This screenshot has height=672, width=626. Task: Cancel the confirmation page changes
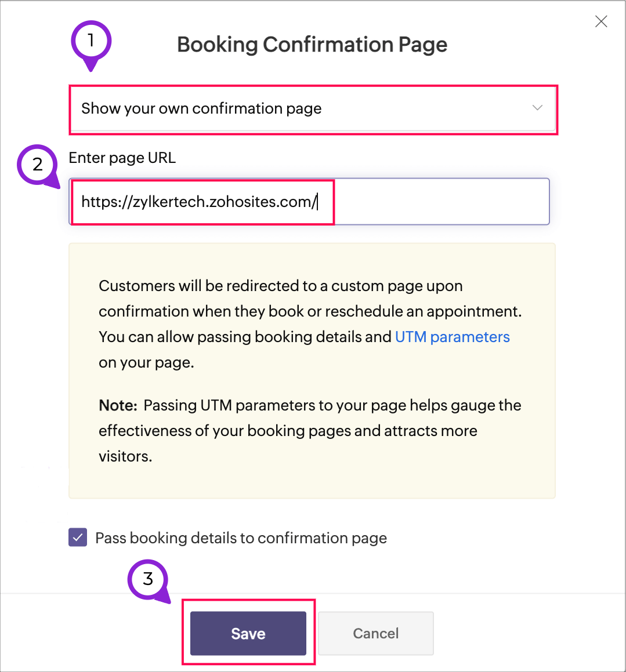tap(375, 633)
